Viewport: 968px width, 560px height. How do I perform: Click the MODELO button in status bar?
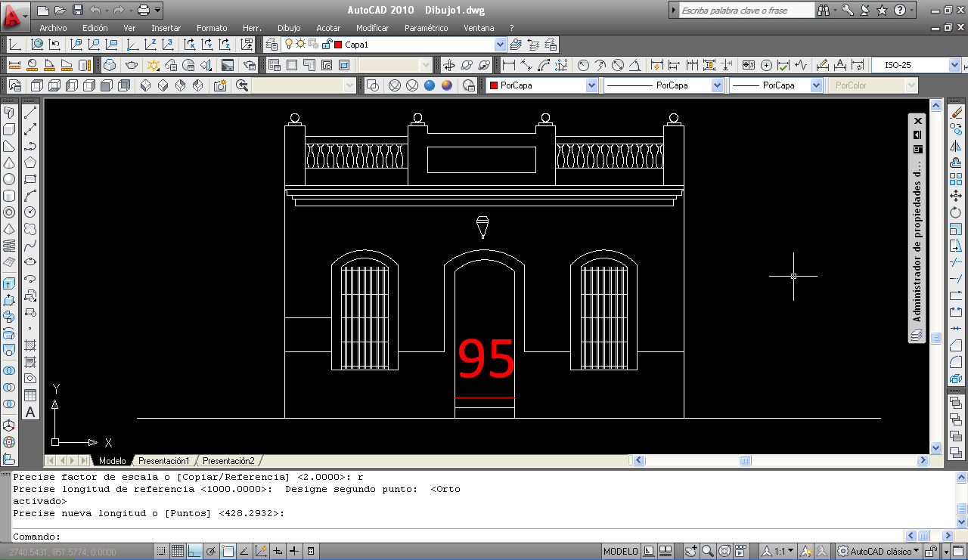click(x=619, y=551)
